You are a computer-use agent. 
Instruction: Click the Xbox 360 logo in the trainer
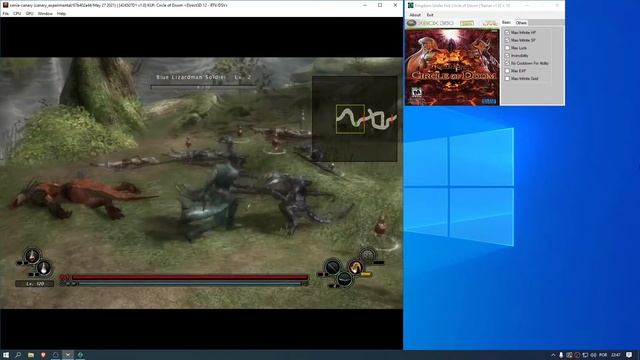coord(430,23)
